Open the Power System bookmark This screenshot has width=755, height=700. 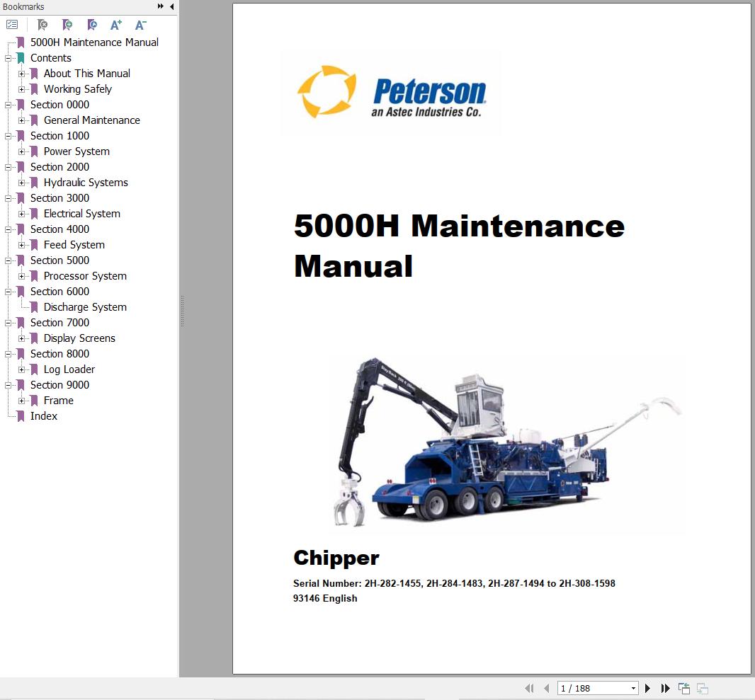pyautogui.click(x=76, y=151)
